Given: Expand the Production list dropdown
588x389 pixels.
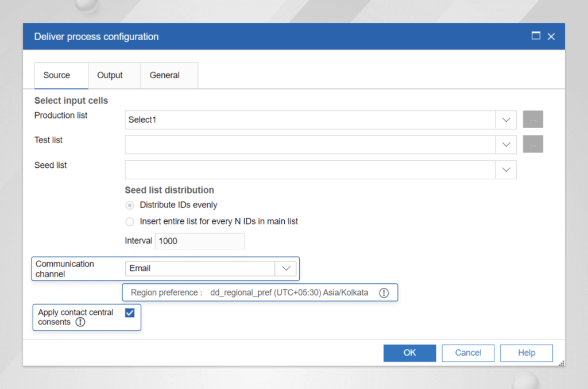Looking at the screenshot, I should pyautogui.click(x=506, y=120).
